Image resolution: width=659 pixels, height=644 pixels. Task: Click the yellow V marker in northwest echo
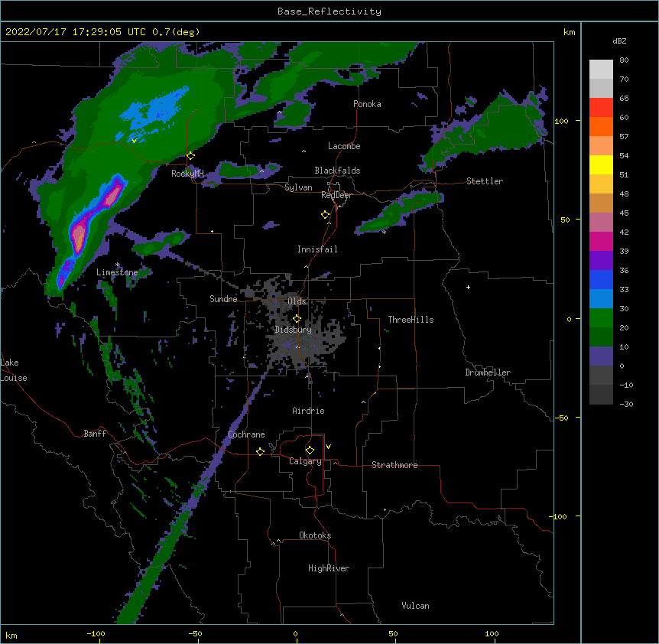(x=134, y=141)
